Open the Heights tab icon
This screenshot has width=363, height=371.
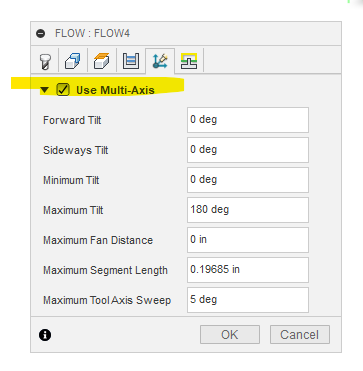(x=102, y=61)
